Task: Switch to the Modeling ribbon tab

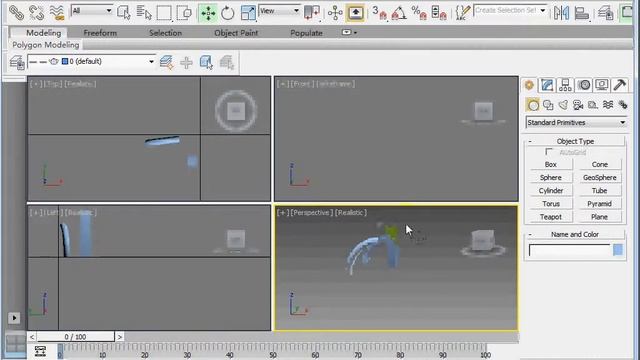Action: (x=43, y=33)
